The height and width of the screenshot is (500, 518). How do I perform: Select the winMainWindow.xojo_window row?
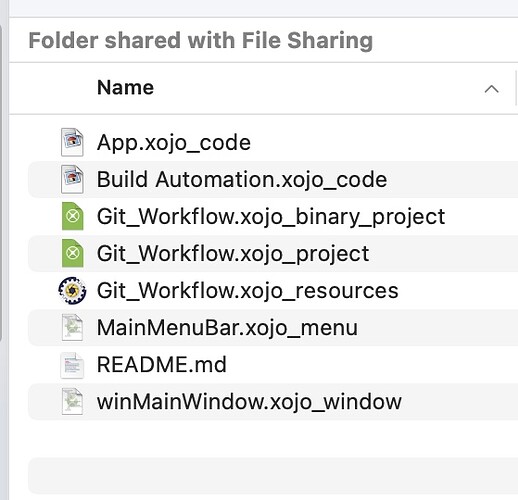(273, 401)
